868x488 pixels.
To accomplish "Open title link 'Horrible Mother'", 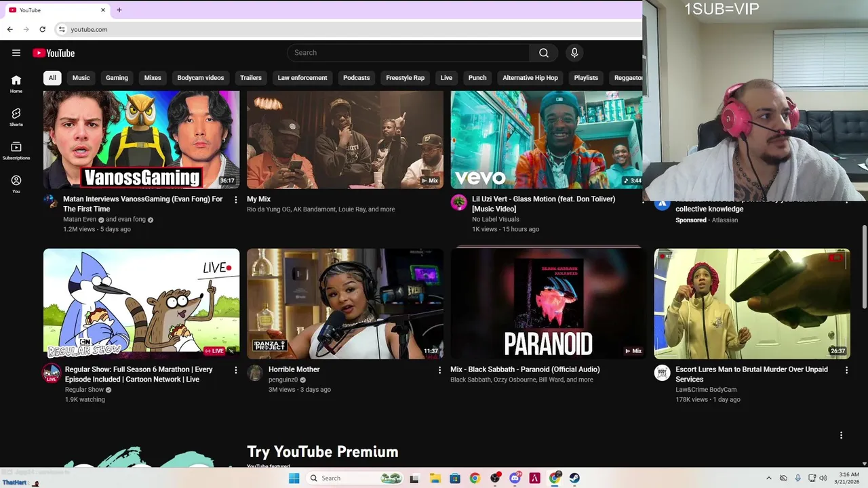I will coord(294,369).
